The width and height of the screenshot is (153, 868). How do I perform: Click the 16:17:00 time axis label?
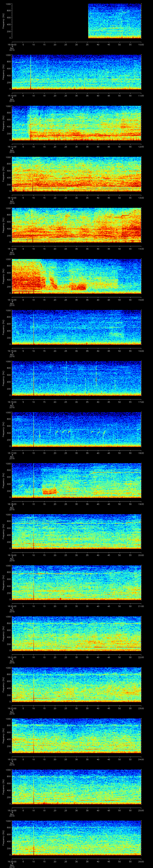(12, 453)
